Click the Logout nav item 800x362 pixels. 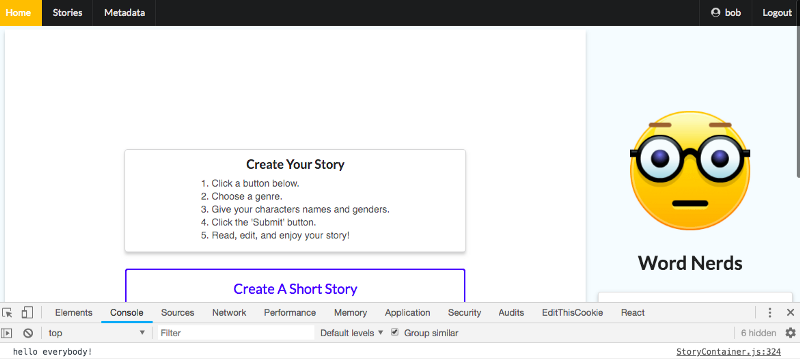(x=777, y=13)
